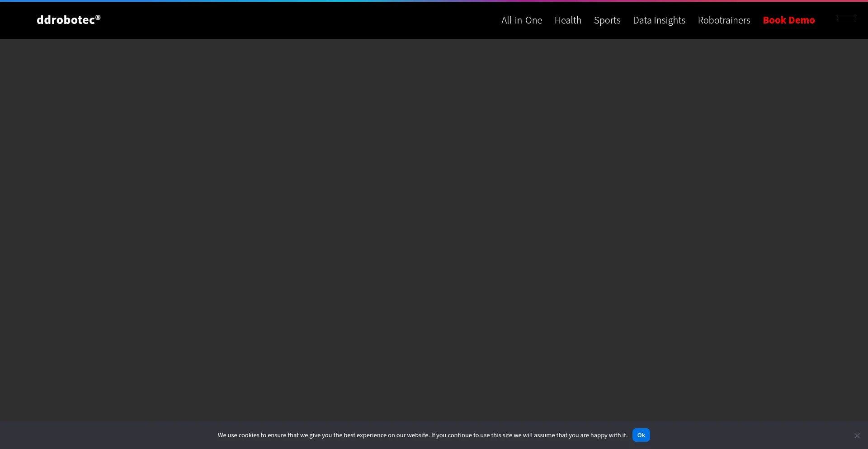Click the gradient colored strip atop the page
The height and width of the screenshot is (449, 868).
434,1
